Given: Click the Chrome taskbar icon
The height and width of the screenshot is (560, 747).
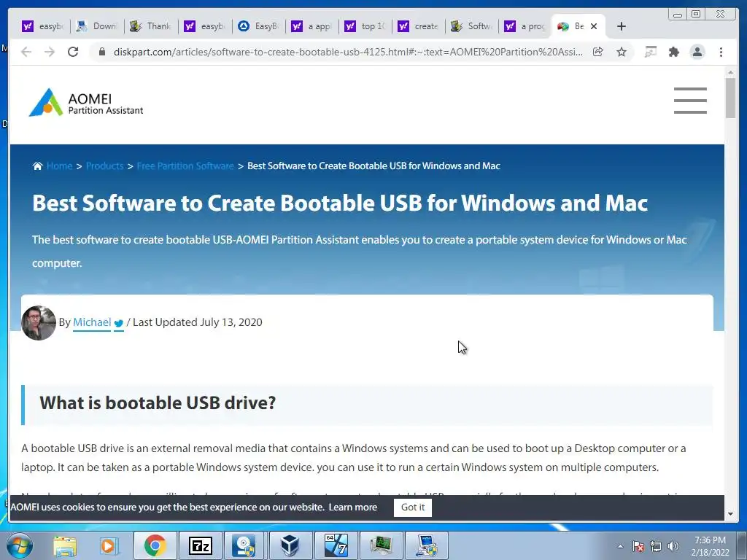Looking at the screenshot, I should [x=155, y=545].
